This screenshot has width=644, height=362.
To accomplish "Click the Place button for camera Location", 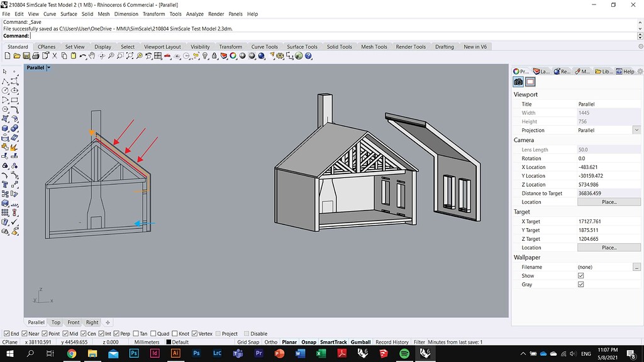I will click(608, 202).
